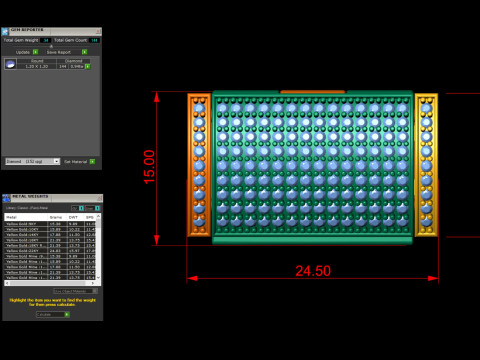Select the orange left side bar
The image size is (480, 360).
pos(199,165)
